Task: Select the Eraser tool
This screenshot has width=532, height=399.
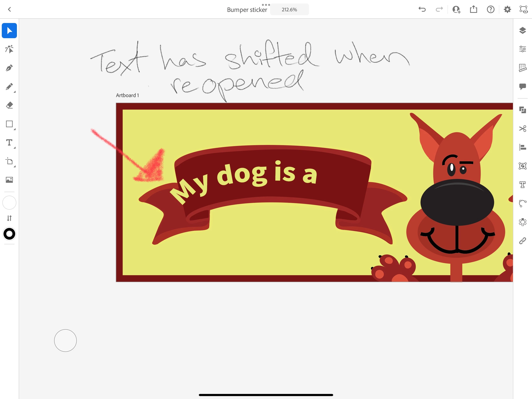Action: click(9, 105)
